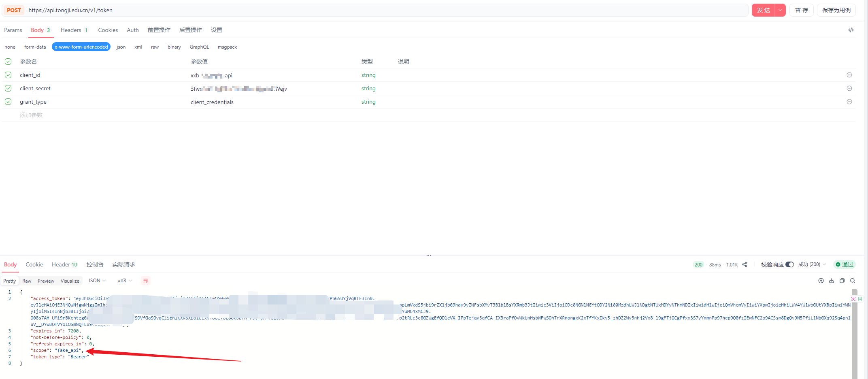The image size is (868, 379).
Task: Select the raw body type option
Action: click(155, 47)
